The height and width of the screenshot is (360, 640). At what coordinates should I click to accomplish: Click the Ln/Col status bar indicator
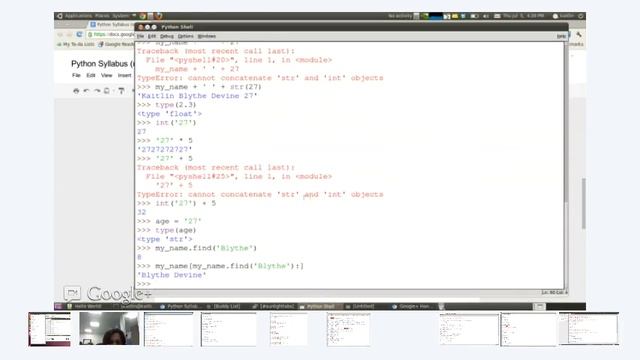click(554, 293)
